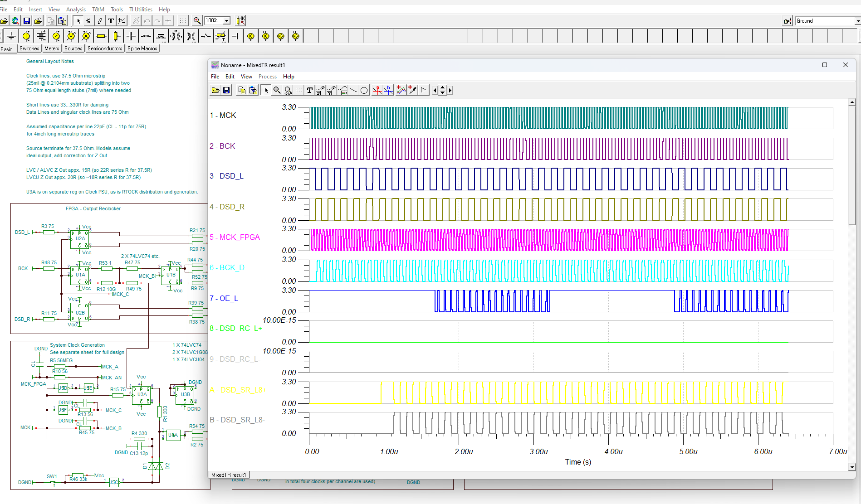
Task: Place an Ammeter component
Action: tap(86, 36)
